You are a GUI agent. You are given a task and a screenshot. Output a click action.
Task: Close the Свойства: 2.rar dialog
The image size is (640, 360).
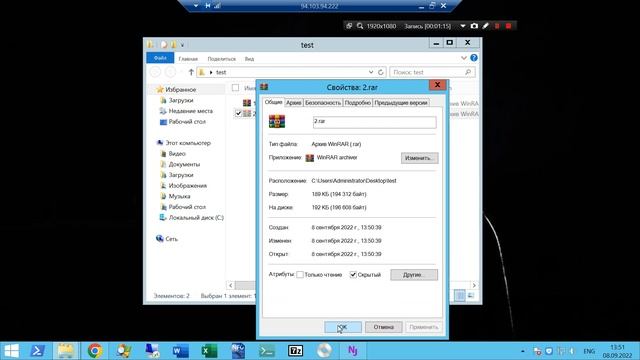437,84
